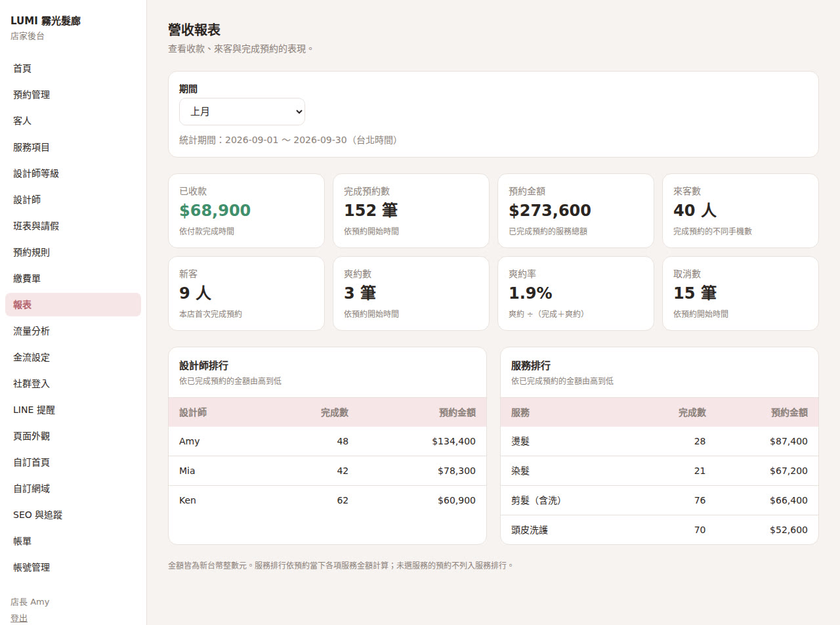The width and height of the screenshot is (840, 625).
Task: Navigate to 帳號管理
Action: click(73, 567)
